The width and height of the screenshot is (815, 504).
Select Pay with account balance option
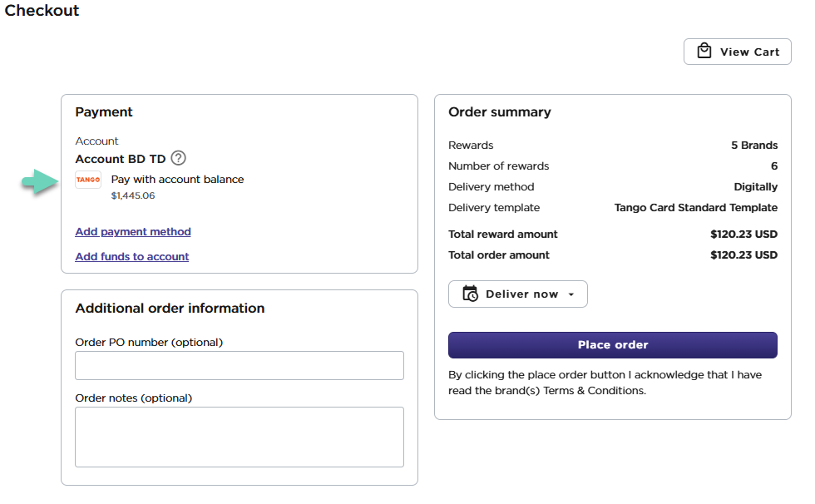coord(177,179)
